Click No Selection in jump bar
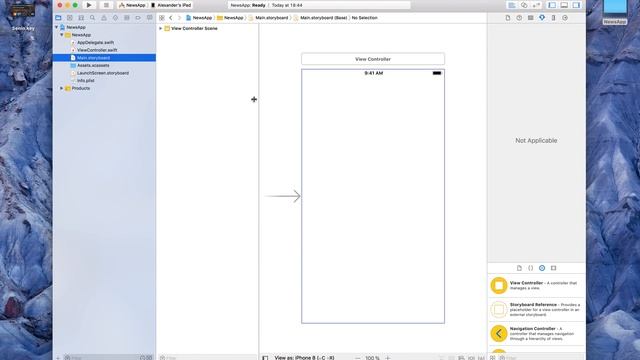Screen dimensions: 640x360 (364, 18)
